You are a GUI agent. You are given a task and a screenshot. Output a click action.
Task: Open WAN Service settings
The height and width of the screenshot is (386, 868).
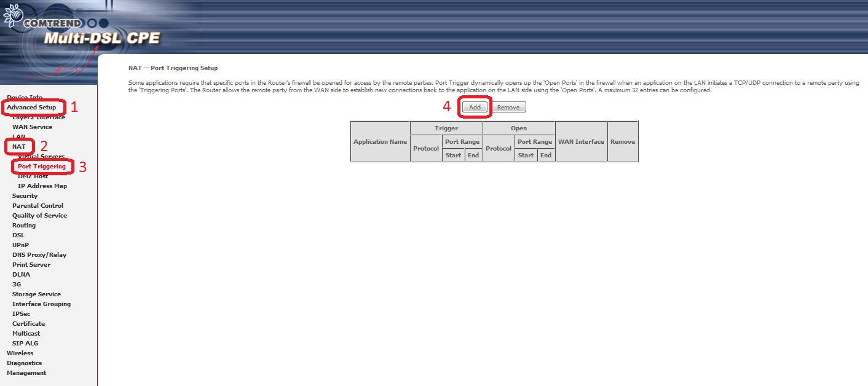(32, 127)
